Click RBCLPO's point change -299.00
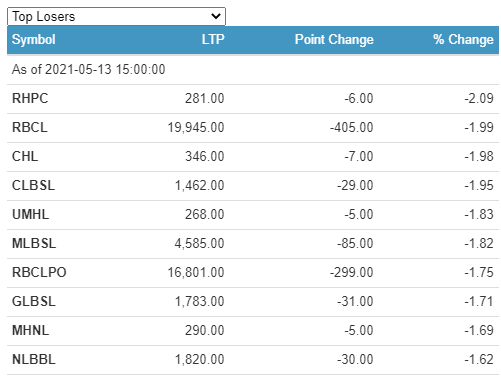Image resolution: width=501 pixels, height=377 pixels. 352,272
